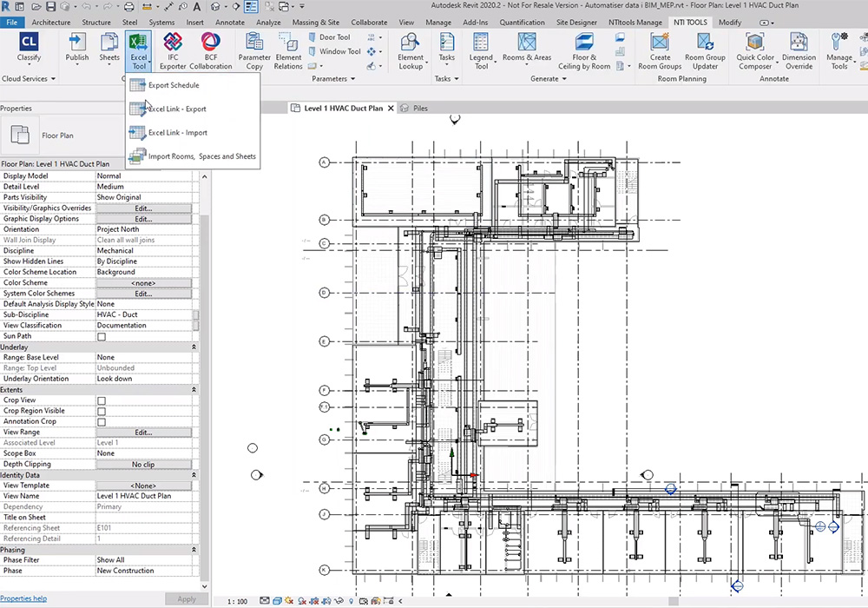
Task: Open BCF Collaboration tool
Action: (x=211, y=51)
